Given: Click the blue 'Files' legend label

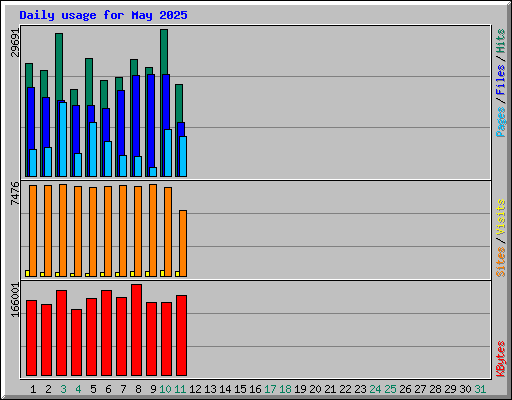Looking at the screenshot, I should [x=501, y=79].
